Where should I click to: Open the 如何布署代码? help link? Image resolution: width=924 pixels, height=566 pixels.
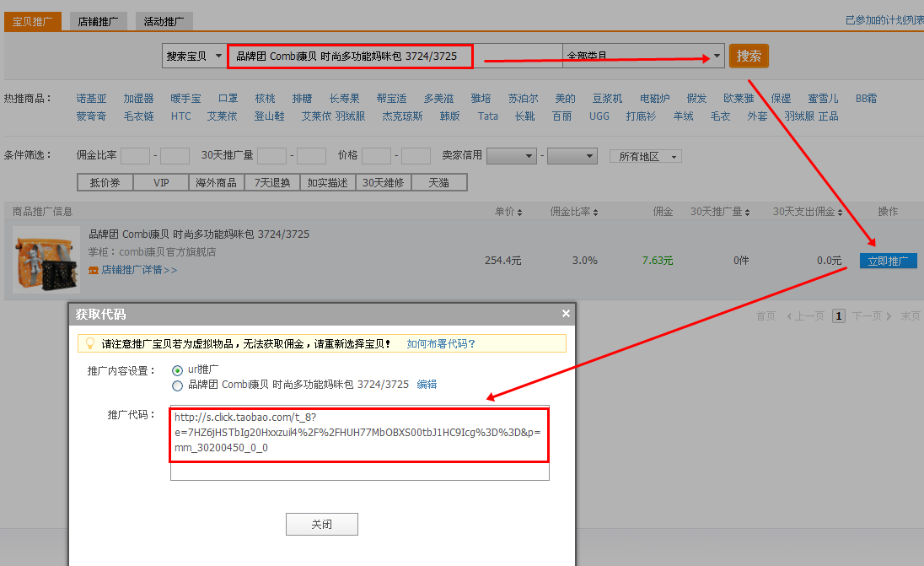coord(441,343)
